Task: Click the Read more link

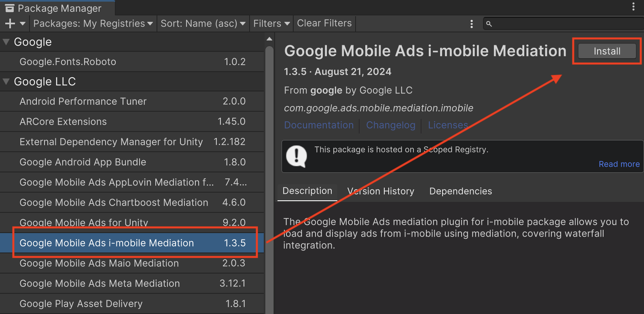Action: [619, 164]
